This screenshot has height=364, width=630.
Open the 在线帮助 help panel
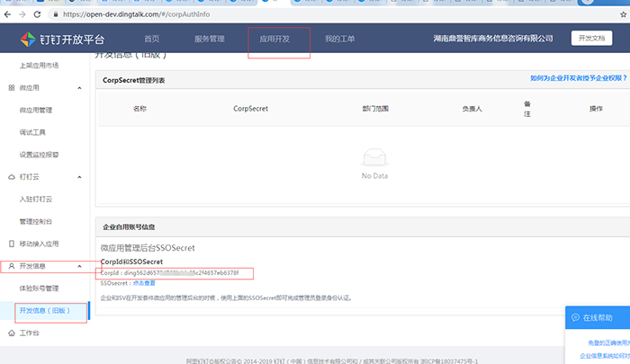(598, 317)
